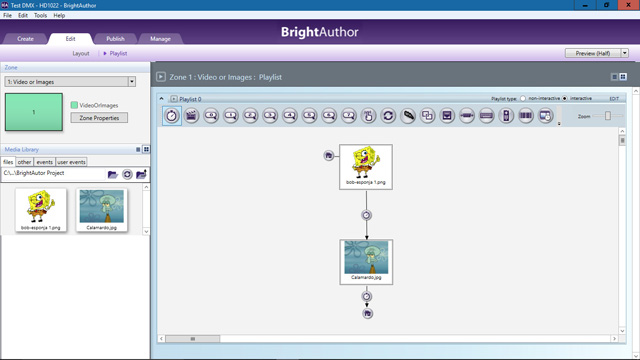Open the Tools menu

[x=40, y=15]
